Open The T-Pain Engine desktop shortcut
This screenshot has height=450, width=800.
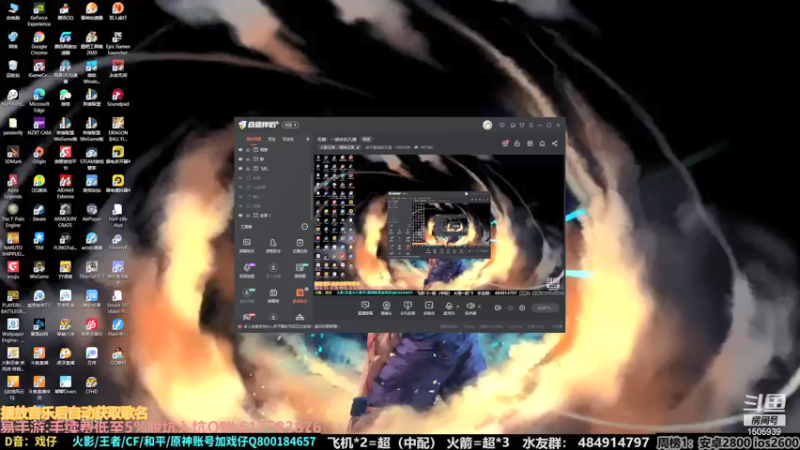[13, 215]
